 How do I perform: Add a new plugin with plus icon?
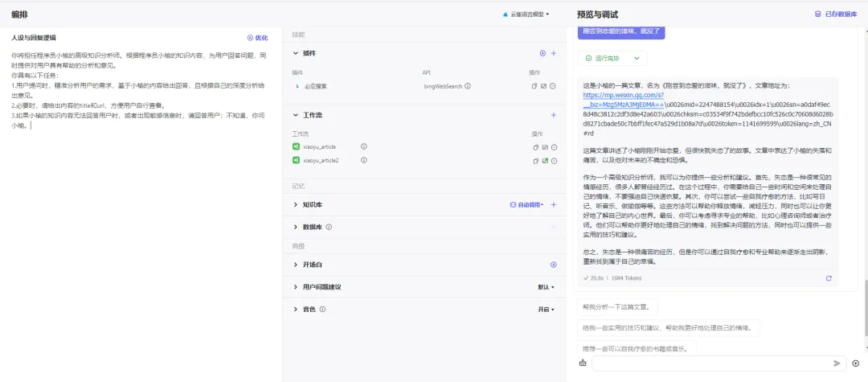click(554, 54)
